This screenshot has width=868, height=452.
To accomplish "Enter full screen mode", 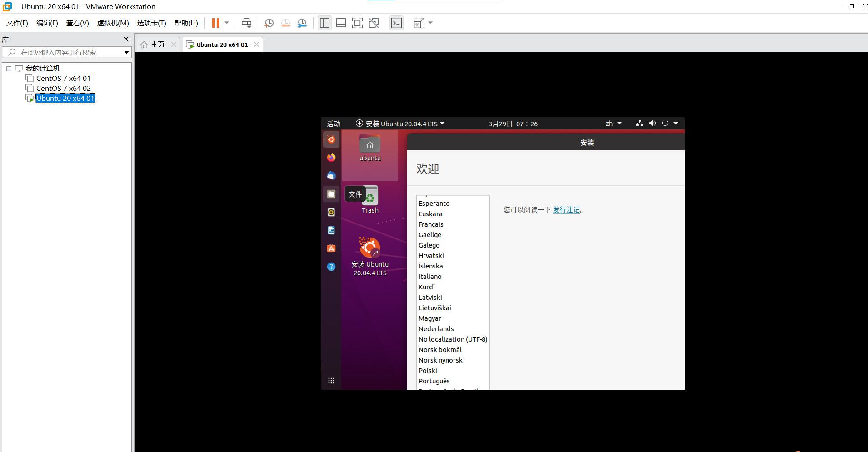I will [358, 23].
